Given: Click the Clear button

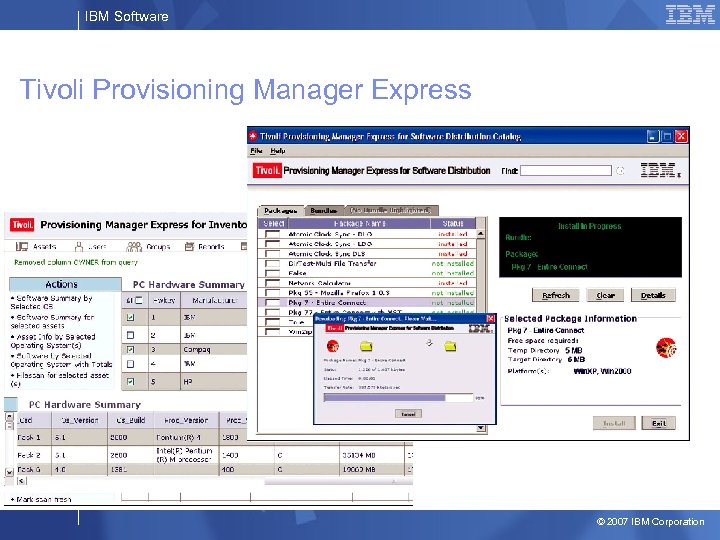Looking at the screenshot, I should pos(605,295).
